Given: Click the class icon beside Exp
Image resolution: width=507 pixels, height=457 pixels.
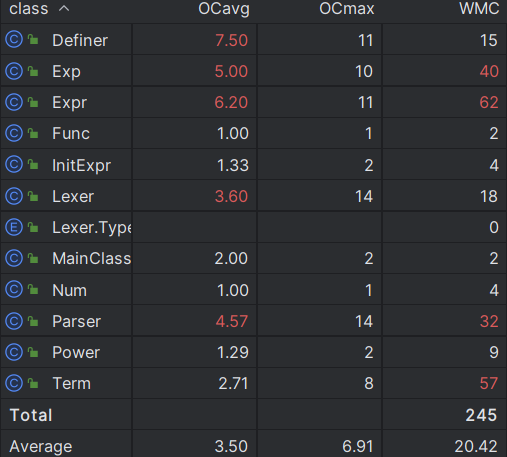Looking at the screenshot, I should click(x=14, y=71).
